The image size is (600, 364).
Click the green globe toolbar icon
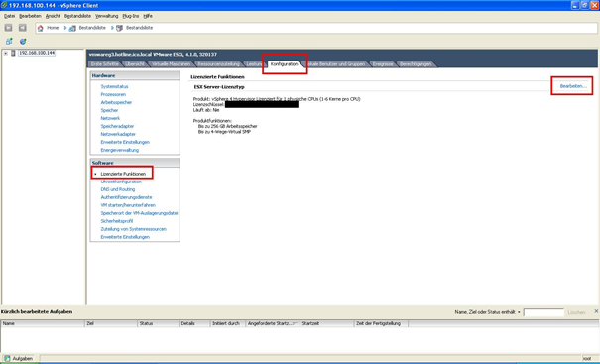tap(23, 41)
